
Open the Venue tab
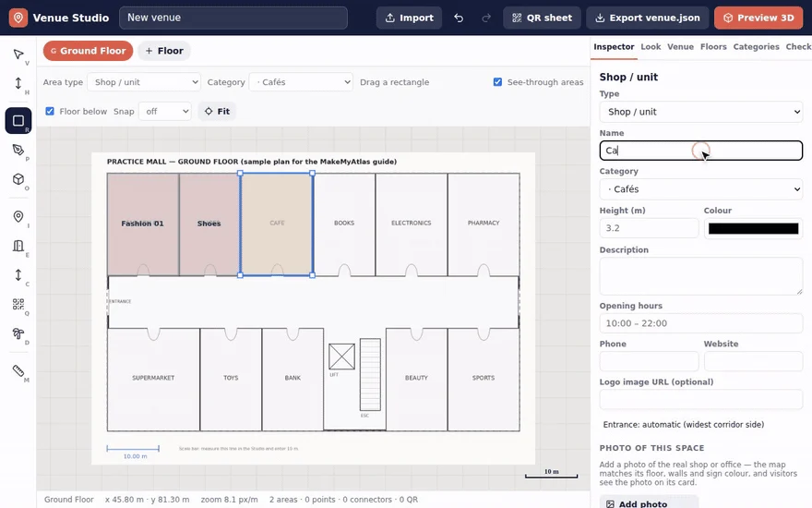tap(680, 47)
